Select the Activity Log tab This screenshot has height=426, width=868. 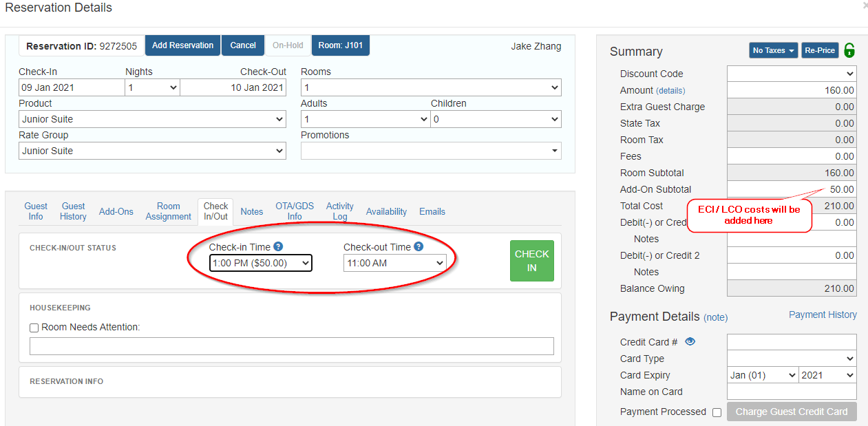tap(339, 211)
